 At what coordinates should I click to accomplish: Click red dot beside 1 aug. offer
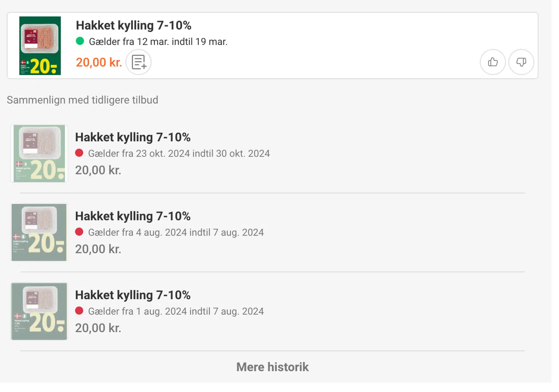click(x=79, y=310)
